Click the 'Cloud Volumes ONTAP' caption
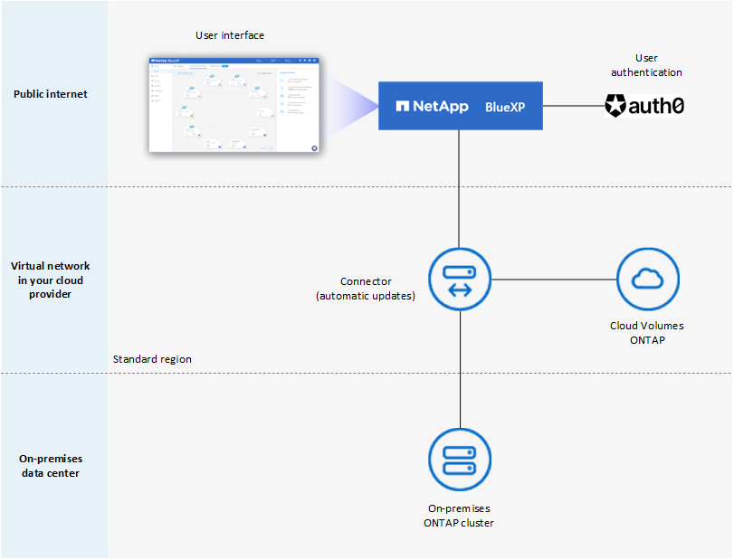The image size is (734, 560). pos(647,333)
